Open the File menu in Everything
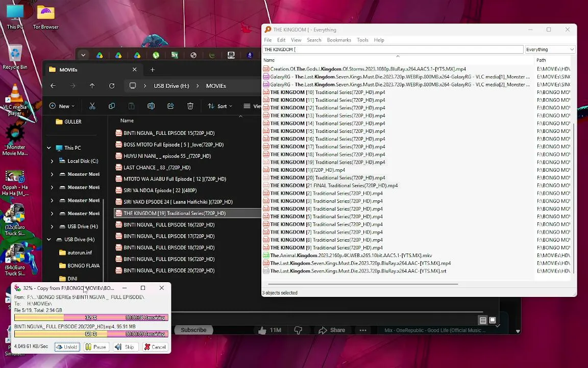The width and height of the screenshot is (588, 368). tap(268, 40)
